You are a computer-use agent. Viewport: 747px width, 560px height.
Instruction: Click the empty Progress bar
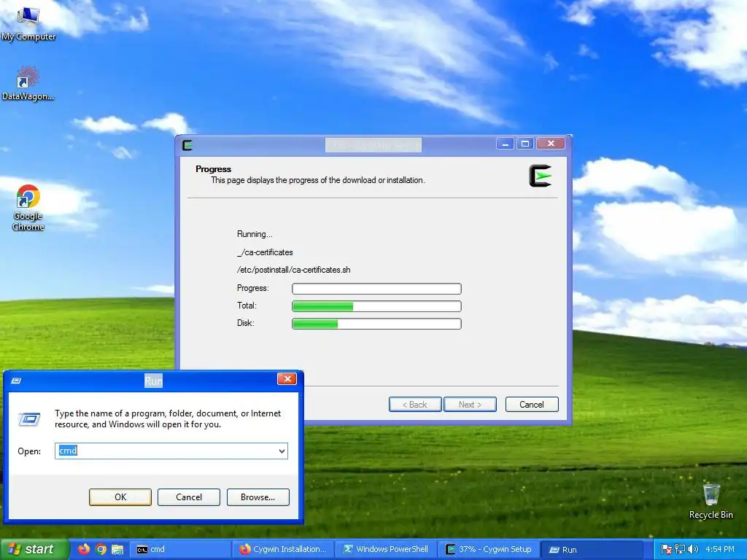point(376,289)
